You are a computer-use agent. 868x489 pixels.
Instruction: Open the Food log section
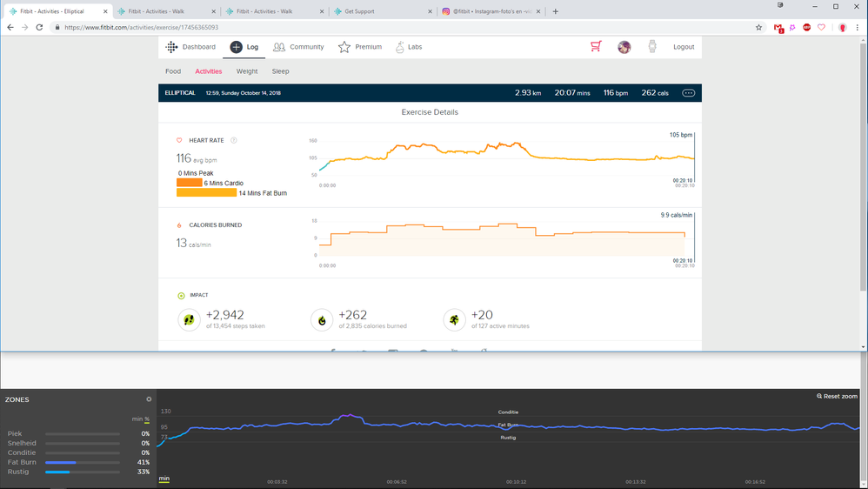tap(173, 71)
